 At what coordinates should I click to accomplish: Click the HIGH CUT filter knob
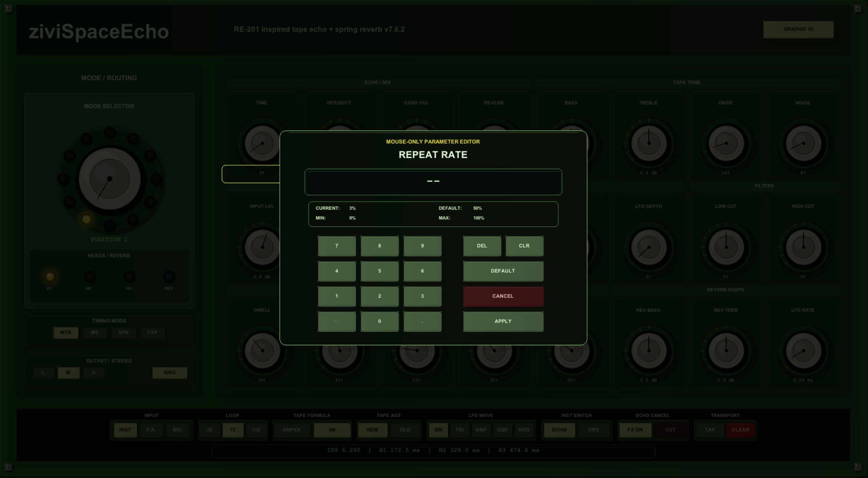[803, 247]
